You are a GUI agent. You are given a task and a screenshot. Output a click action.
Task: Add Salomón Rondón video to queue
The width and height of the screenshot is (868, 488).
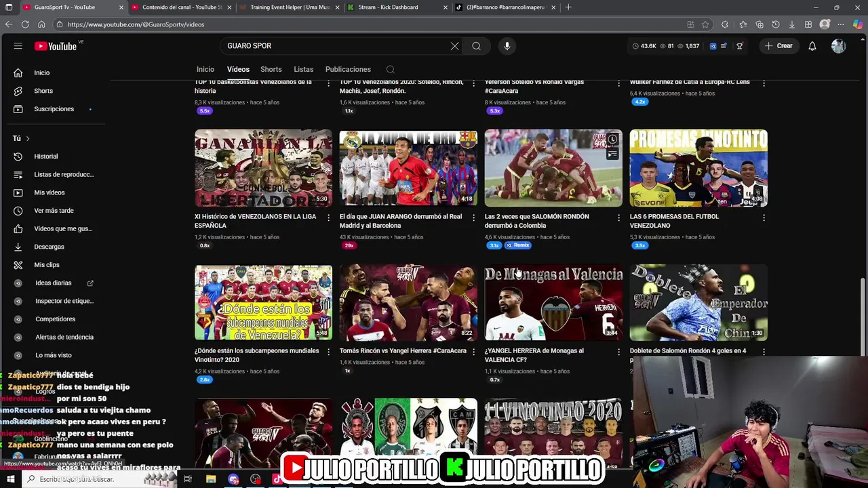[612, 155]
